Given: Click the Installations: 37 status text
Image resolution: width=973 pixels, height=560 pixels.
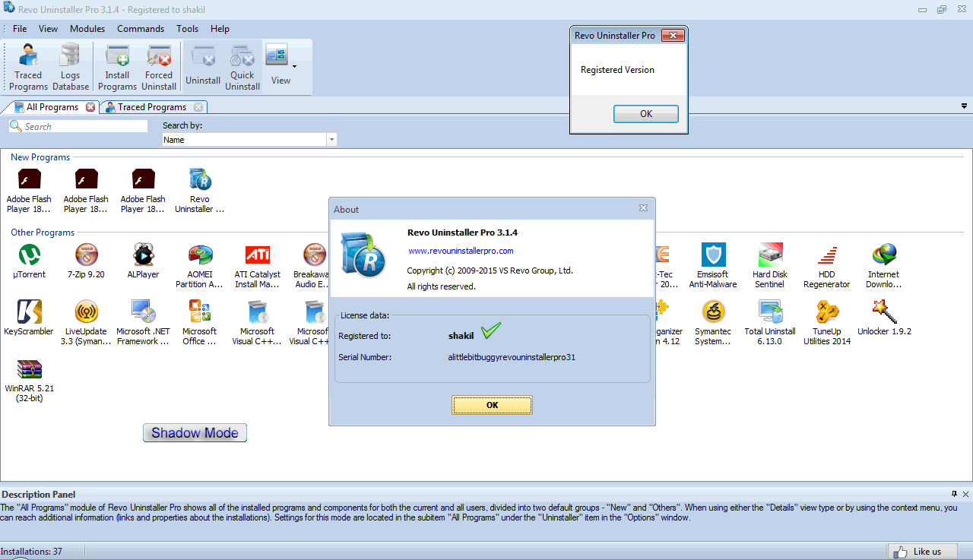Looking at the screenshot, I should pos(31,552).
